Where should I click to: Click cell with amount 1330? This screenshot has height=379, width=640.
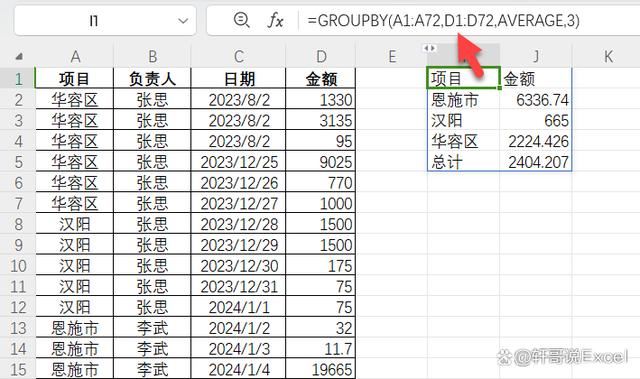point(321,99)
